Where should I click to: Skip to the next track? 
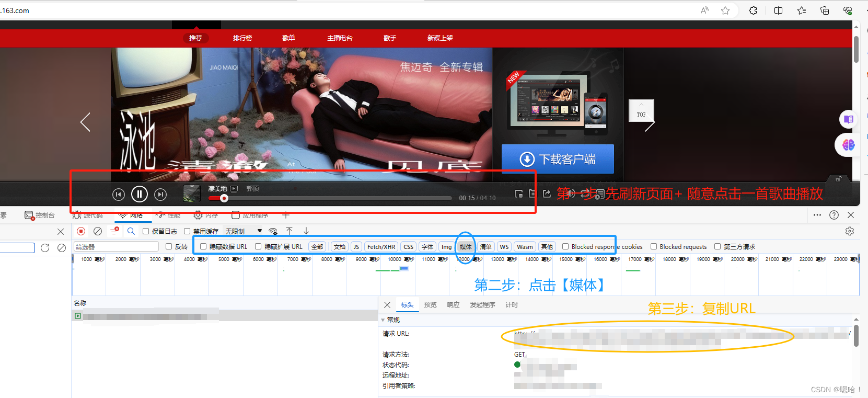click(160, 195)
